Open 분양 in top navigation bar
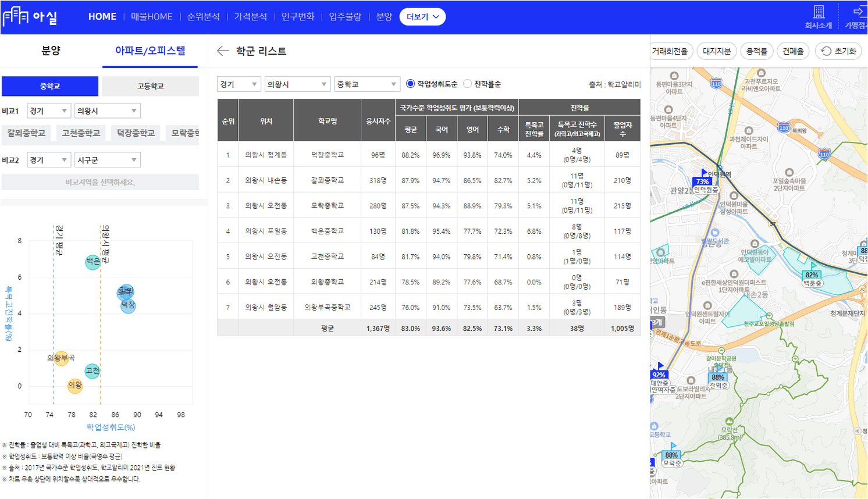Viewport: 868px width, 499px height. coord(385,17)
